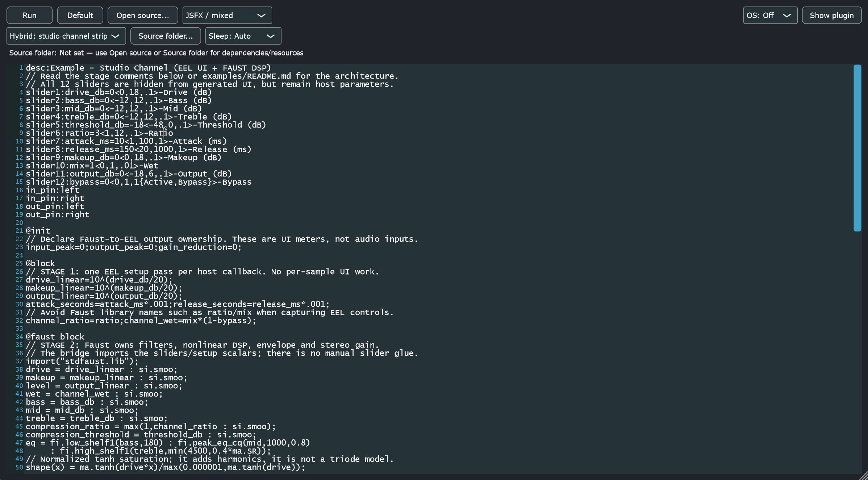Click the wet = channel_wet line
The width and height of the screenshot is (868, 480).
(x=94, y=394)
